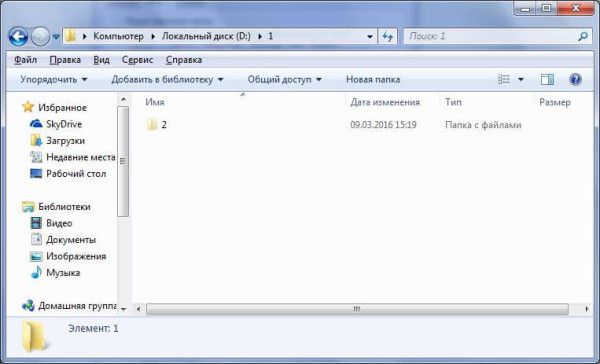Change view with the view mode icon
600x364 pixels.
tap(504, 80)
